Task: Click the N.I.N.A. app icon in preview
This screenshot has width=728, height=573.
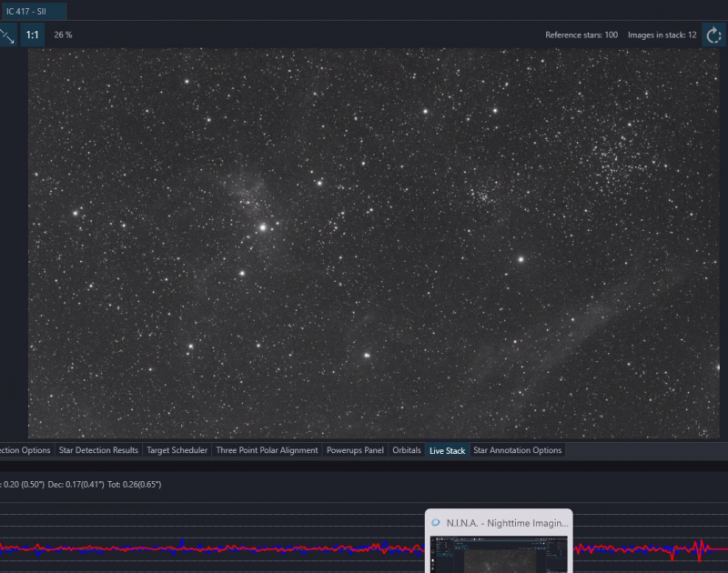Action: 436,523
